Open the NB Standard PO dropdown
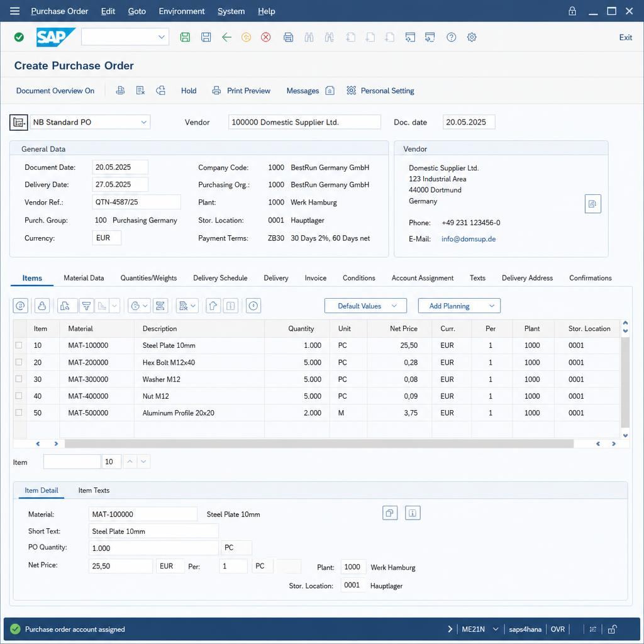This screenshot has width=644, height=644. point(91,122)
